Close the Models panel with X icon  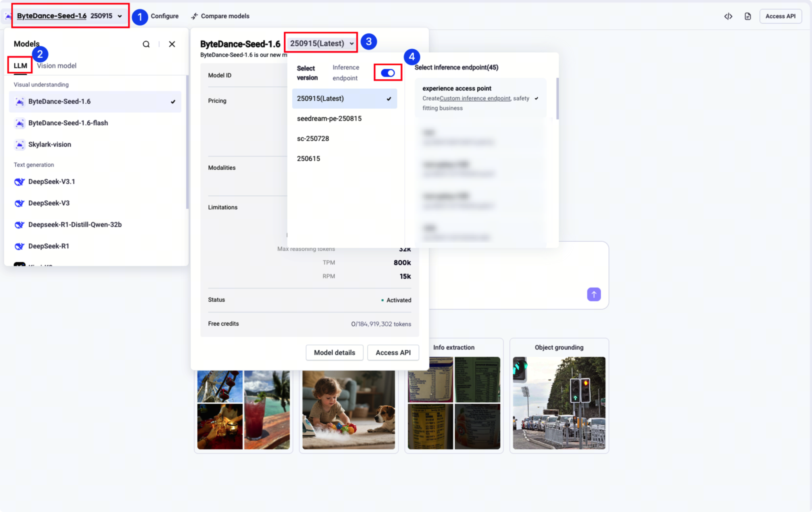point(172,44)
